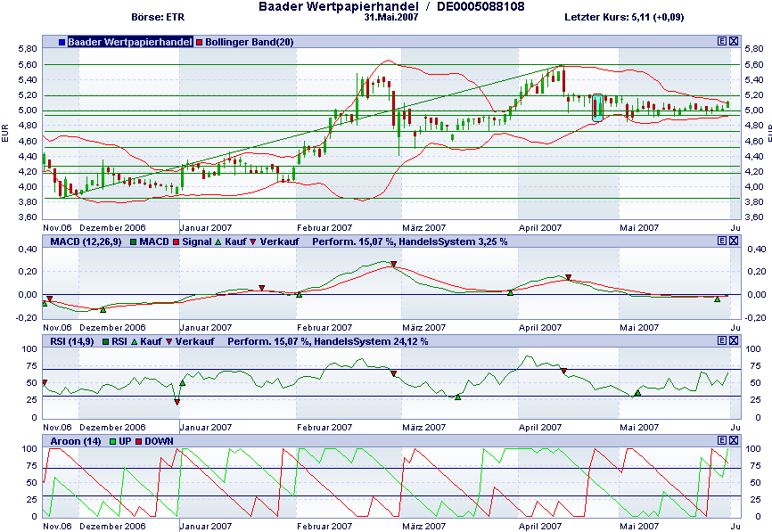The width and height of the screenshot is (772, 532).
Task: Click the red Verkauf triangle in MACD legend
Action: pyautogui.click(x=253, y=242)
